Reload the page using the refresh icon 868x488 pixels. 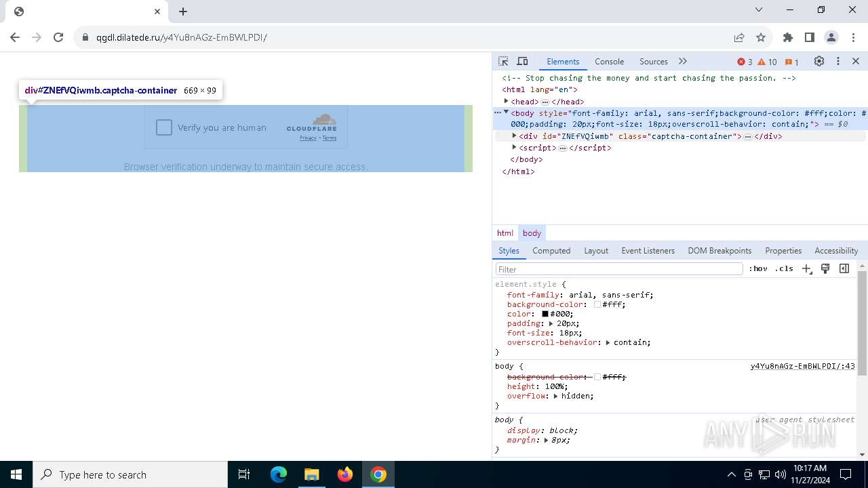click(x=58, y=37)
